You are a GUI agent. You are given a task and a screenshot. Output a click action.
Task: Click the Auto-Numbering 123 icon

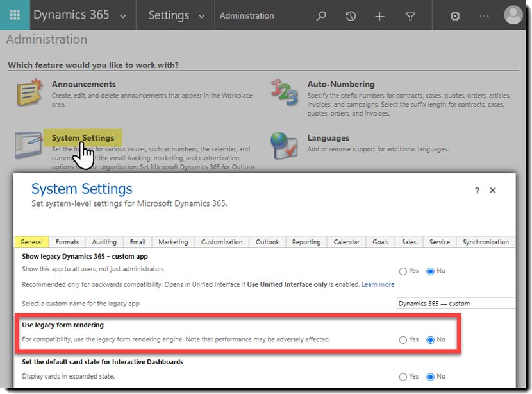click(285, 92)
